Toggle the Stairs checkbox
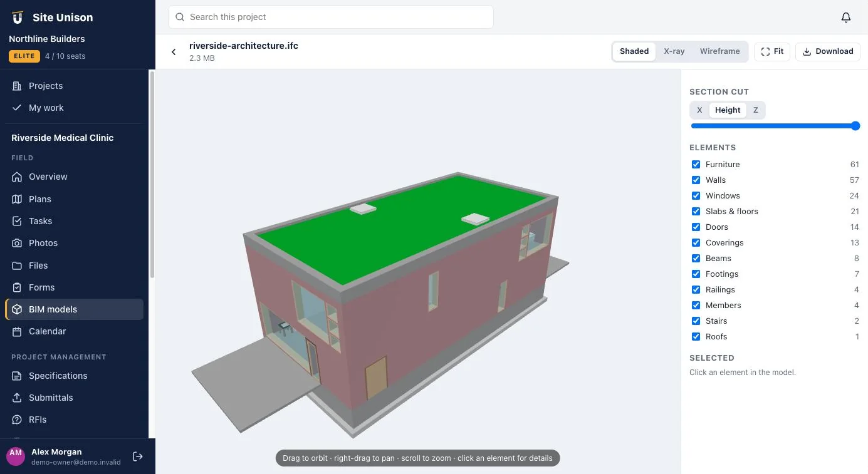 (696, 321)
